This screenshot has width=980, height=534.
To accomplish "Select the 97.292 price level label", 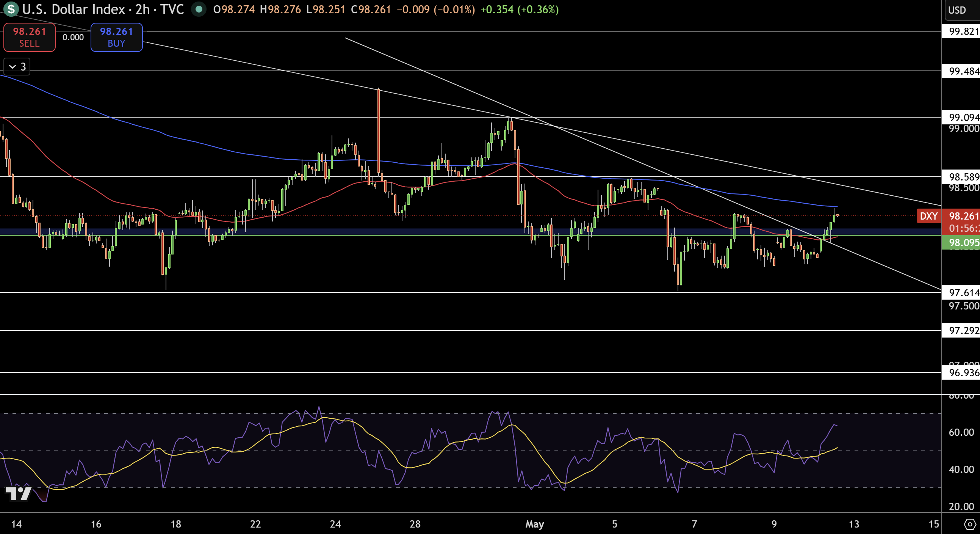I will (x=961, y=330).
